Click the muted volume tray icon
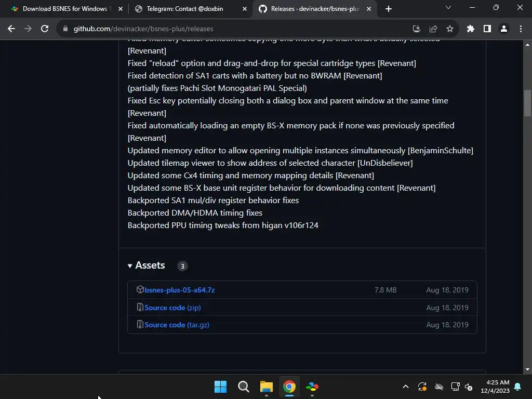Screen dimensions: 532x399 469,387
